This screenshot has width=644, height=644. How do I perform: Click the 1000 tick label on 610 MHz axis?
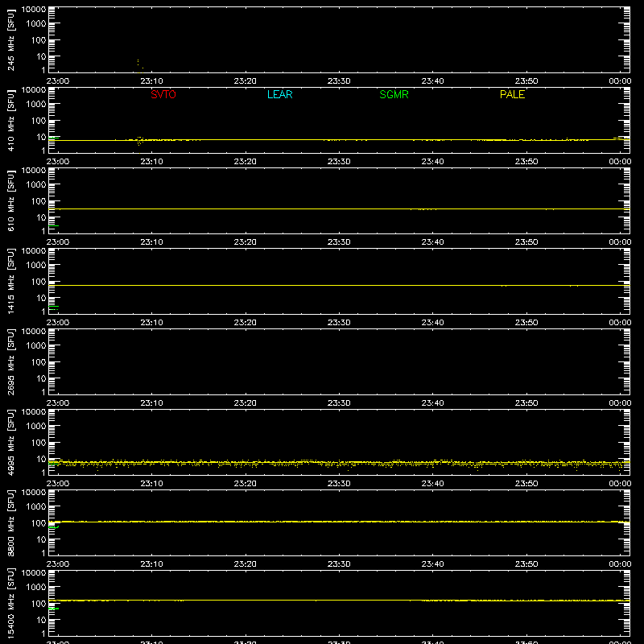coord(37,185)
